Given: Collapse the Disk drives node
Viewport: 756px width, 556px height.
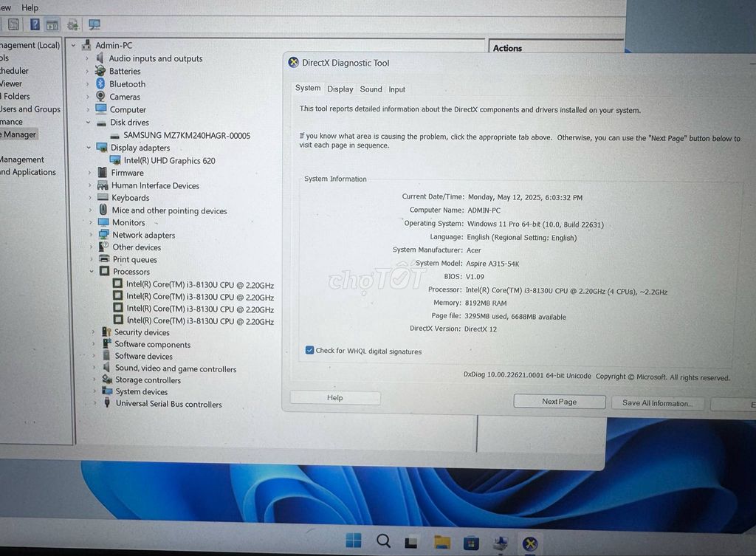Looking at the screenshot, I should click(89, 123).
